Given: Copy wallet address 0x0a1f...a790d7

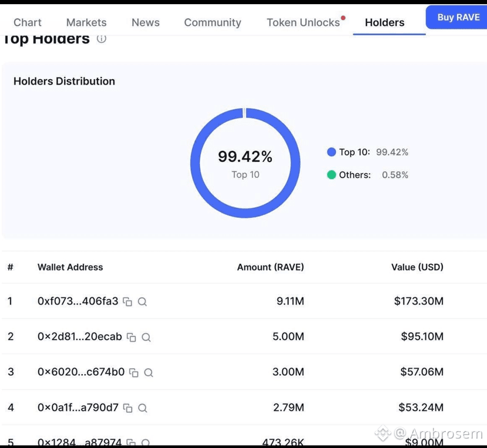Looking at the screenshot, I should pyautogui.click(x=127, y=407).
